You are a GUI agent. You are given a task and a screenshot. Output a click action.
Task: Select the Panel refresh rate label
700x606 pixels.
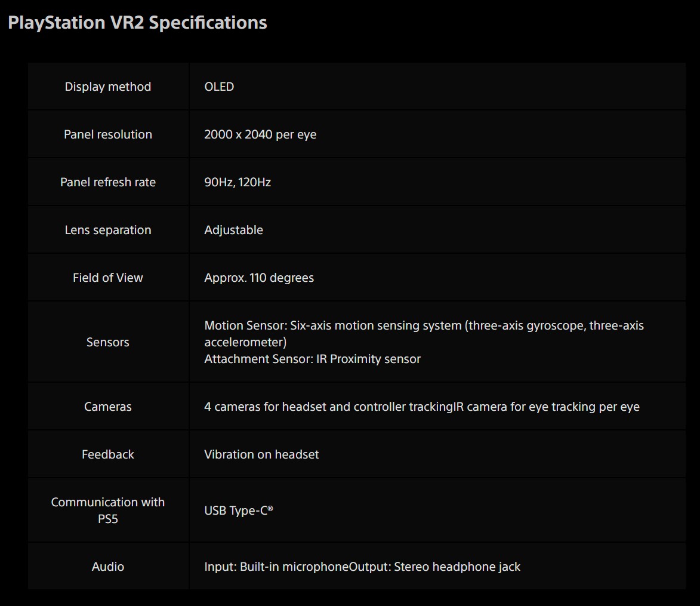point(108,182)
